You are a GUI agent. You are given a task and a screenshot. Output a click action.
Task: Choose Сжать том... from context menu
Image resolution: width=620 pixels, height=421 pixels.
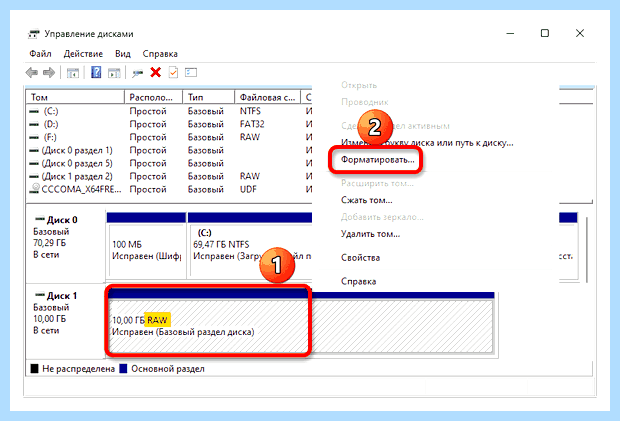click(x=367, y=200)
